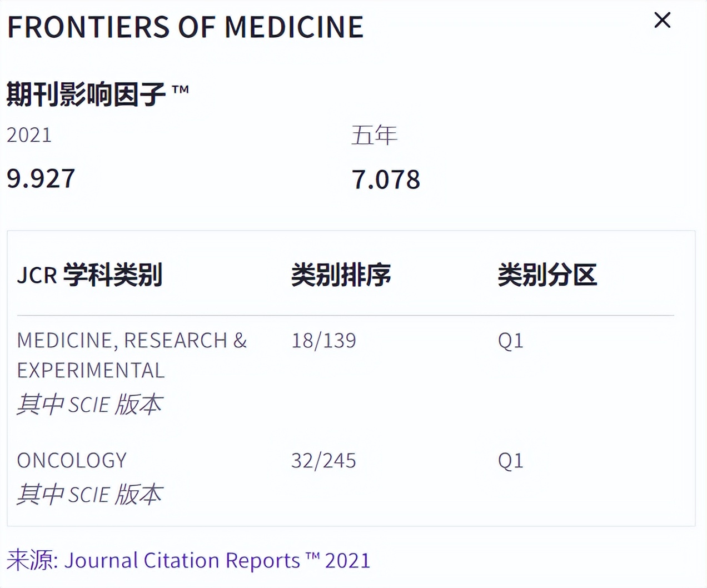Image resolution: width=707 pixels, height=588 pixels.
Task: Select the five-year impact factor 7.078
Action: (x=385, y=180)
